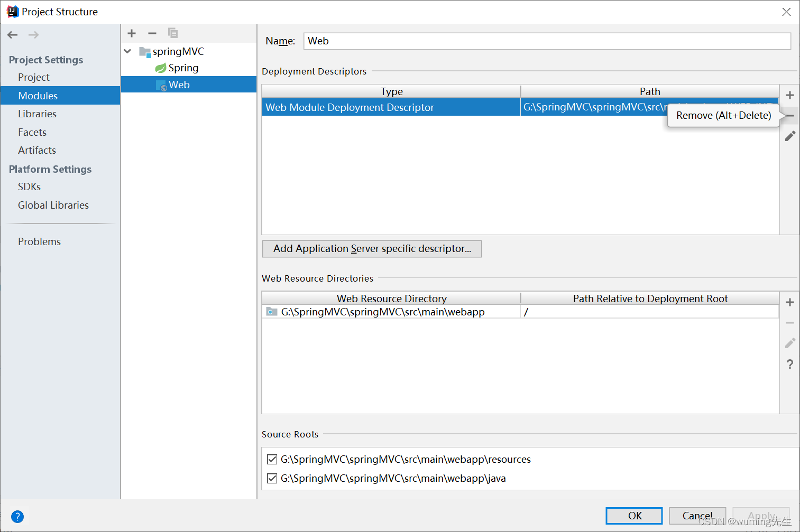
Task: Click Web Resource Directory column header
Action: point(391,298)
